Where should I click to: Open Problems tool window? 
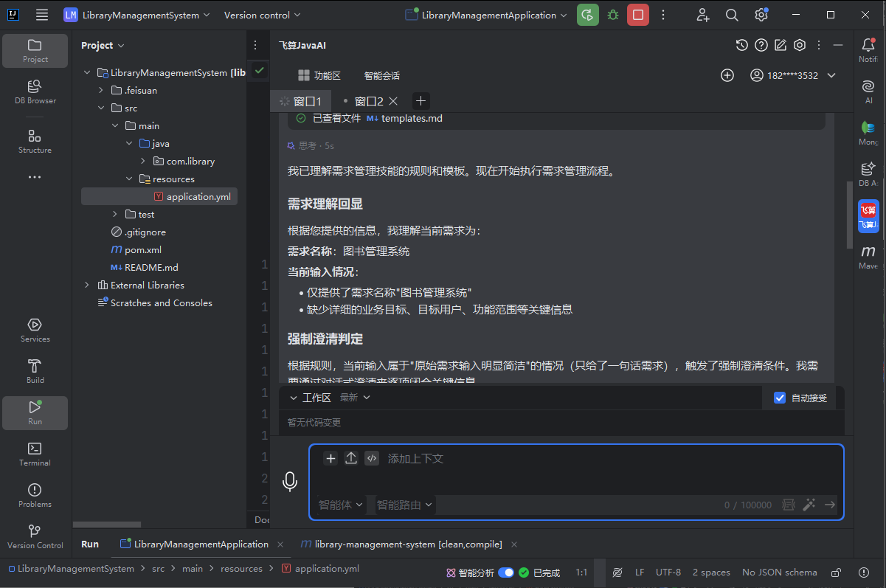pos(35,495)
